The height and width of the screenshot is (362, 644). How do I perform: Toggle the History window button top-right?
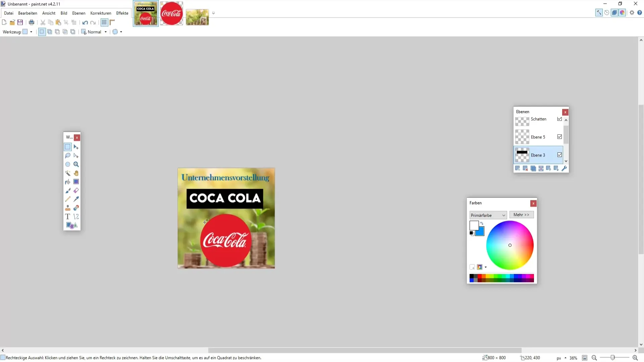(x=607, y=13)
